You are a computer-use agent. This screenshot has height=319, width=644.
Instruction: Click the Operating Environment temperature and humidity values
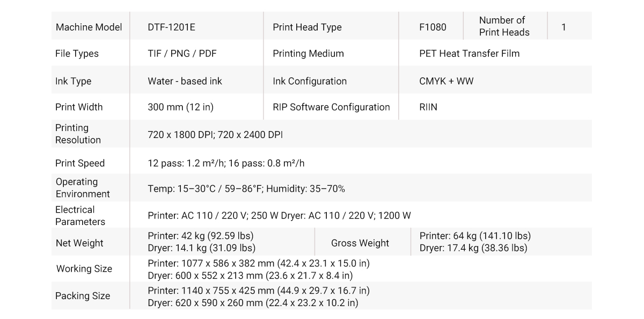pos(246,189)
